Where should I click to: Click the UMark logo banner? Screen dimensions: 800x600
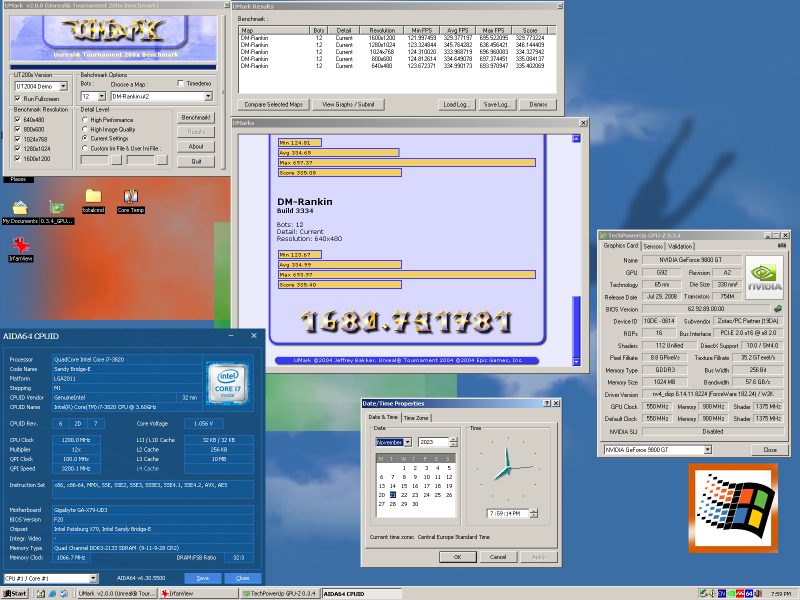pos(113,38)
